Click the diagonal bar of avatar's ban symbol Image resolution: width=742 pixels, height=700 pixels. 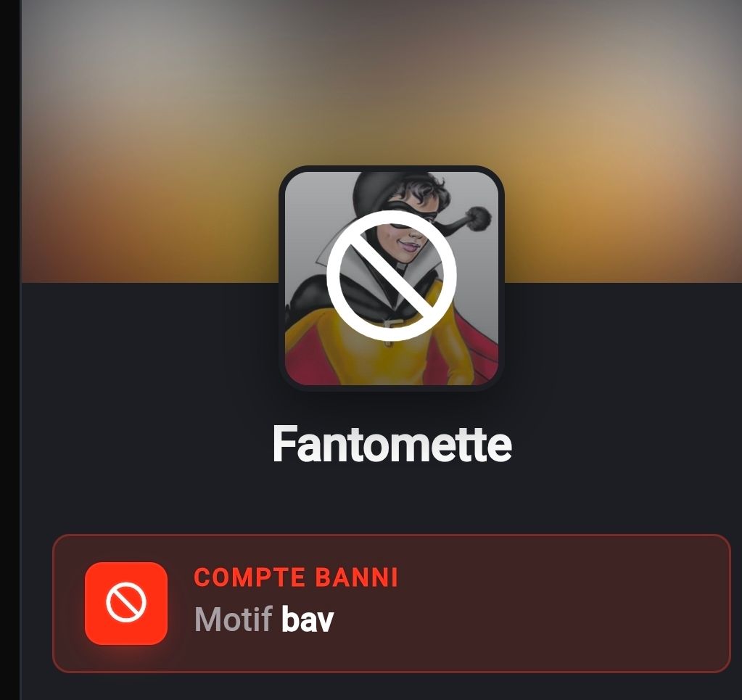(392, 276)
